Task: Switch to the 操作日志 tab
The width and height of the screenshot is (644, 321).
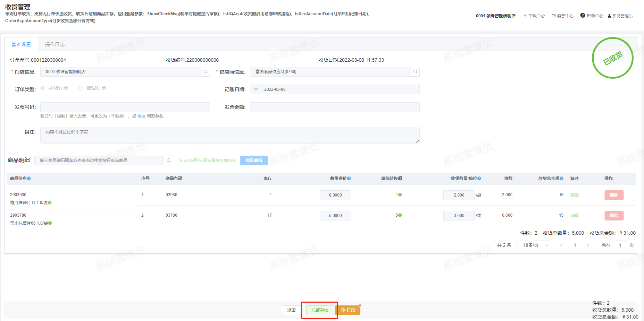Action: click(x=55, y=44)
